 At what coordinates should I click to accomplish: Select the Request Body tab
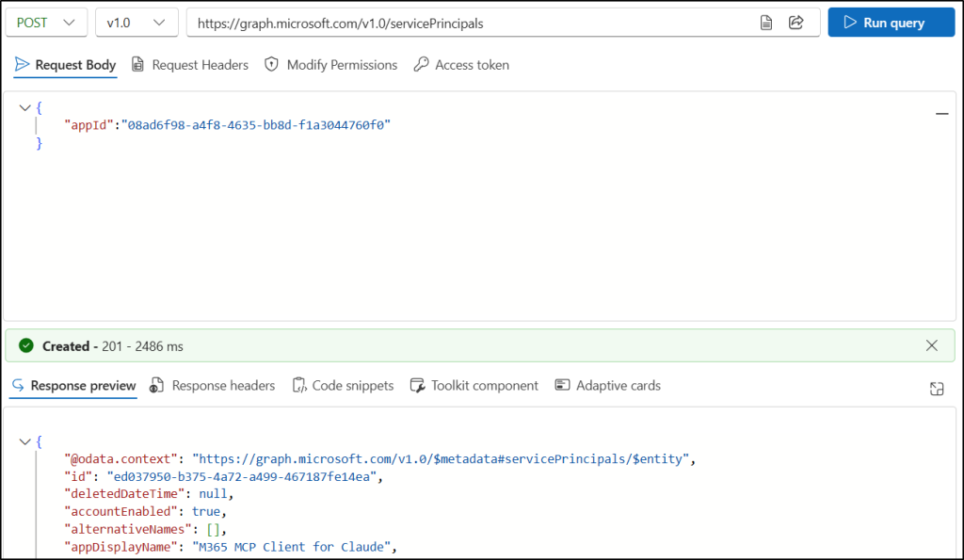[65, 65]
